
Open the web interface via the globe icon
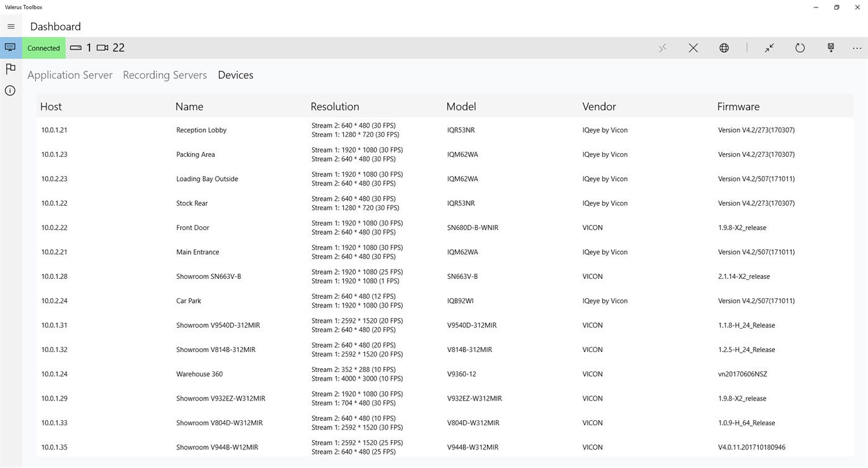[723, 48]
